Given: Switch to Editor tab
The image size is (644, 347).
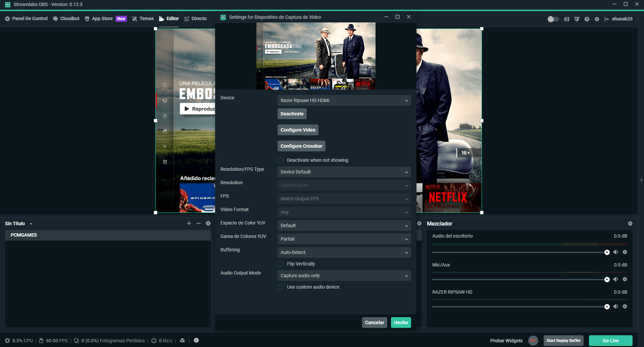Looking at the screenshot, I should (x=169, y=18).
